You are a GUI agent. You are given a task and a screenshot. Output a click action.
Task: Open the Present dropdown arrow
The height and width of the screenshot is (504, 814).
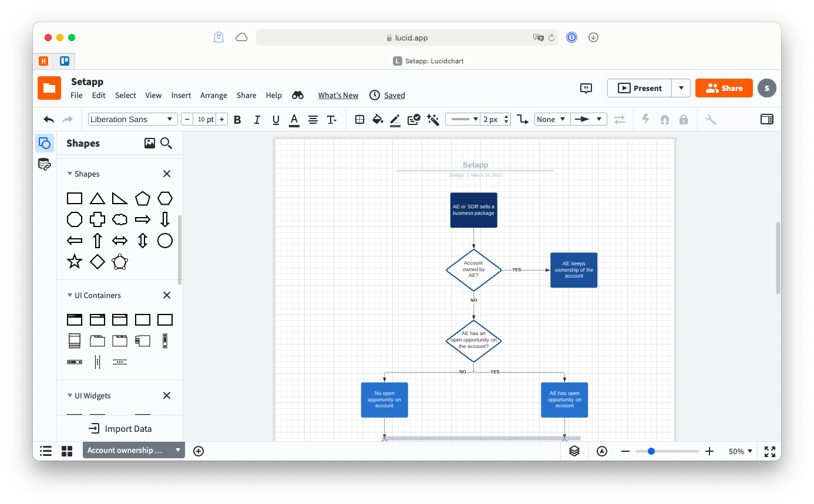[x=681, y=88]
